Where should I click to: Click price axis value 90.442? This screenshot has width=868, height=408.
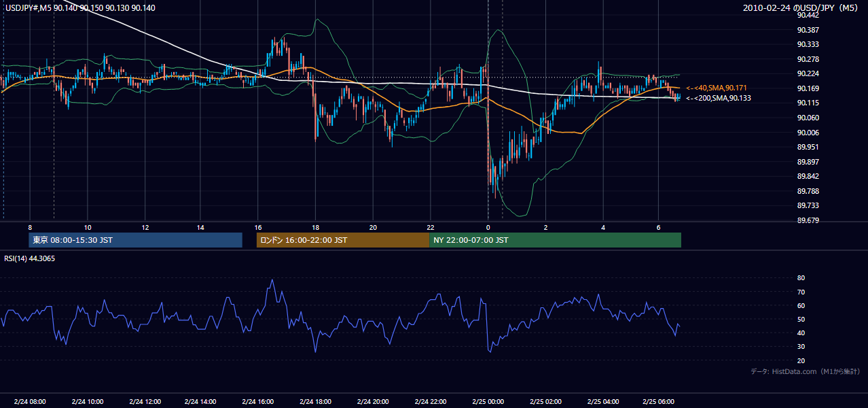[x=808, y=15]
